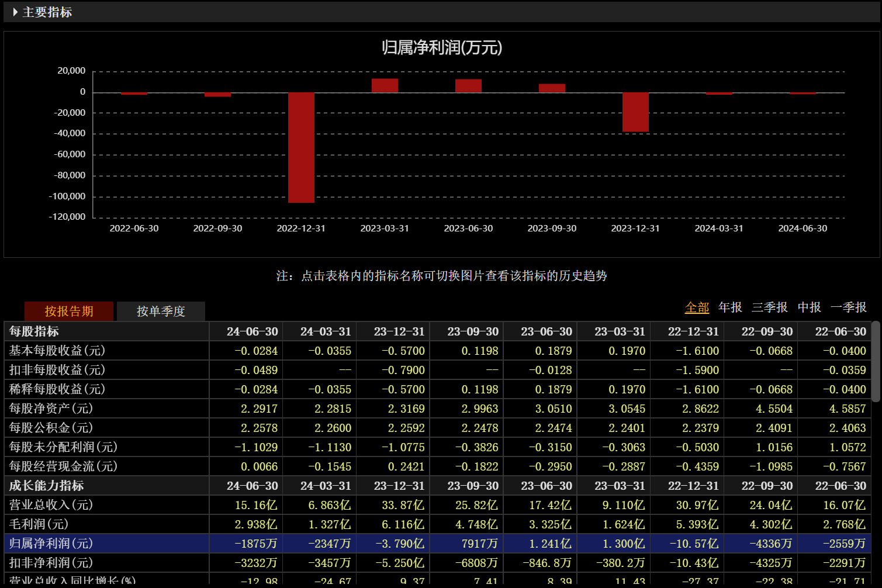Filter by 中报 reports

coord(810,307)
